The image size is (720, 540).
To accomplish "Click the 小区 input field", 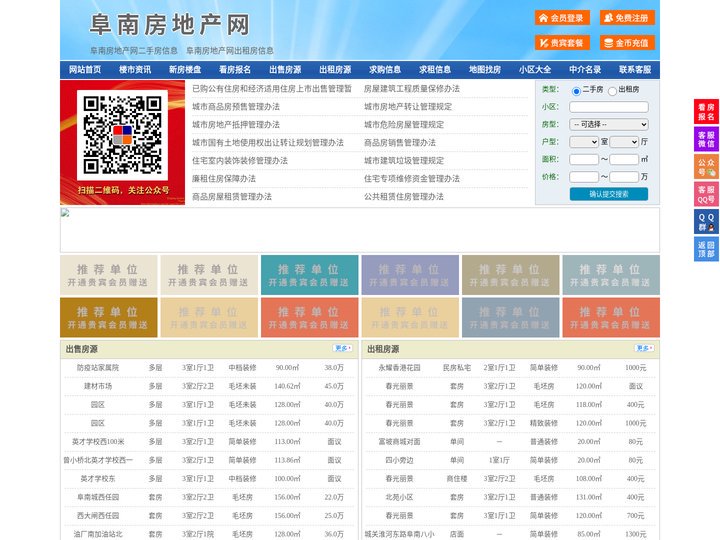I will 609,107.
